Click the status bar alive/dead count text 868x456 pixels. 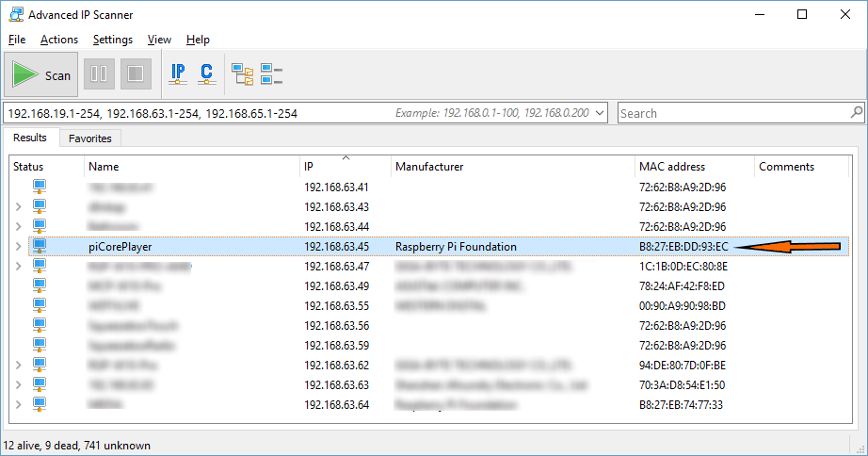coord(77,446)
